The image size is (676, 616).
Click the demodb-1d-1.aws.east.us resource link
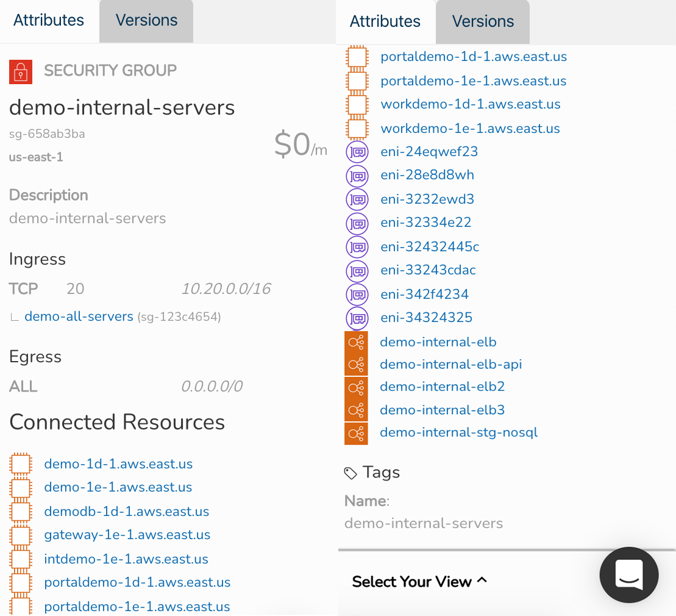click(x=126, y=511)
